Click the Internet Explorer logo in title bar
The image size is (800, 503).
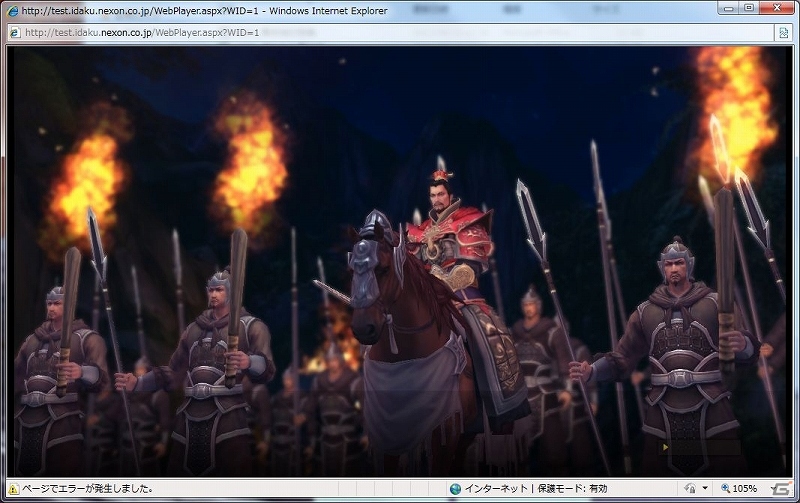(13, 11)
